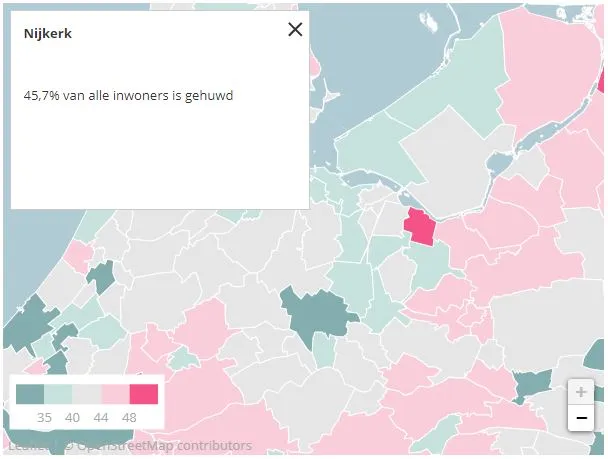Click the legend value 48
This screenshot has height=459, width=608.
tap(130, 417)
